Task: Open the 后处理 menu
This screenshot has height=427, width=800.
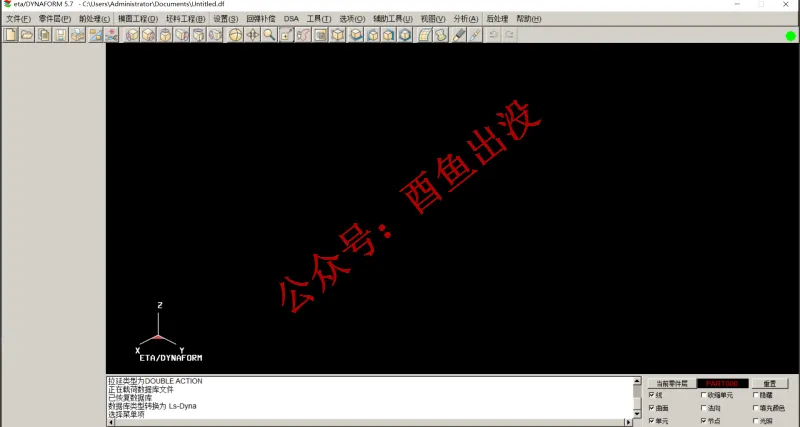Action: (497, 19)
